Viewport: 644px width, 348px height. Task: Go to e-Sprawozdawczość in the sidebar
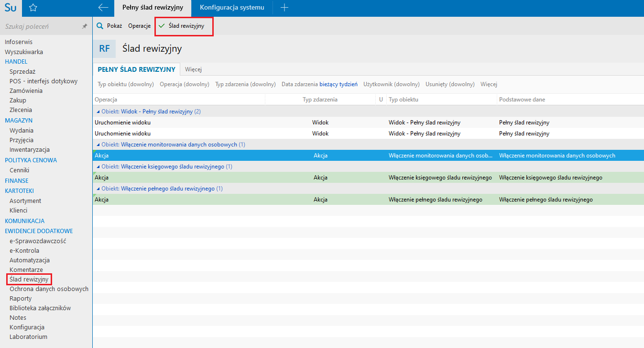pyautogui.click(x=38, y=241)
